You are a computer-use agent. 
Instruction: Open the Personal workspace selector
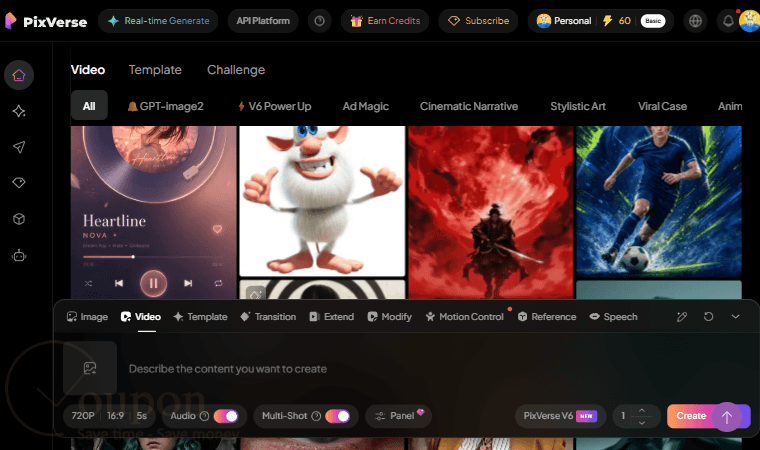(x=564, y=21)
